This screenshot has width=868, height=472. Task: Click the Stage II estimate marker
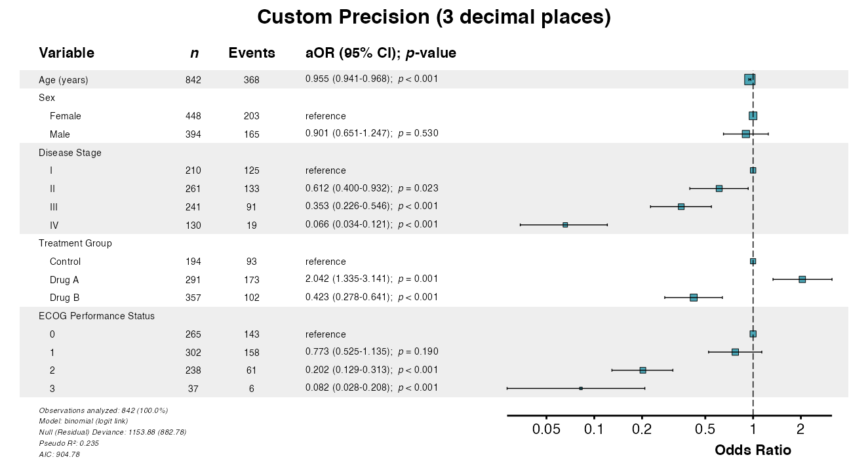(719, 188)
